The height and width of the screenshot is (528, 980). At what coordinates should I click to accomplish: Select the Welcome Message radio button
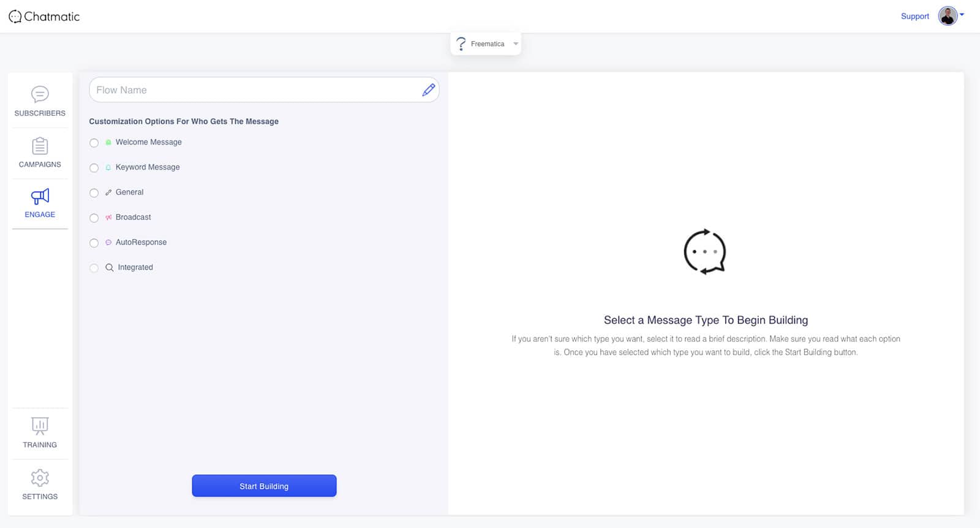94,143
